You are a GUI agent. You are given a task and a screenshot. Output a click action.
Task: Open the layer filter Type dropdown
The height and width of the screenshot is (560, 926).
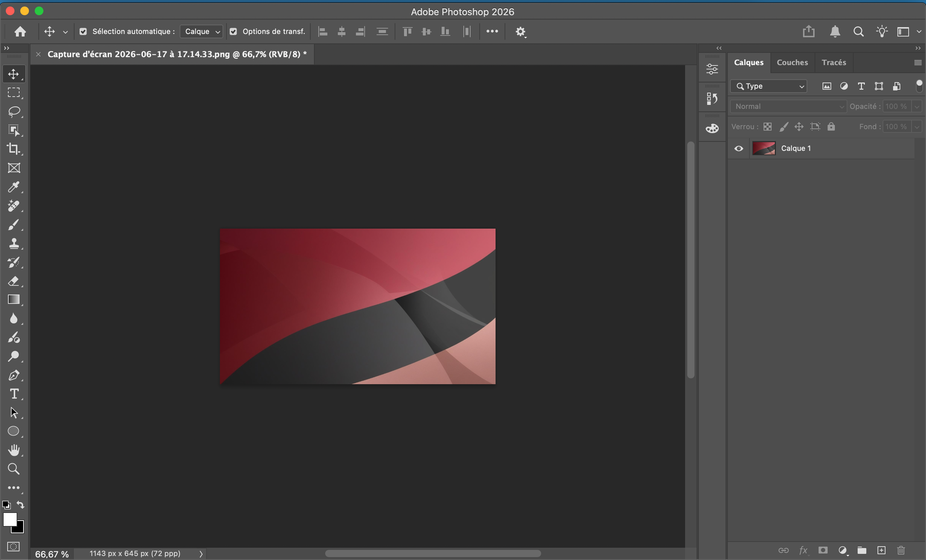(769, 86)
